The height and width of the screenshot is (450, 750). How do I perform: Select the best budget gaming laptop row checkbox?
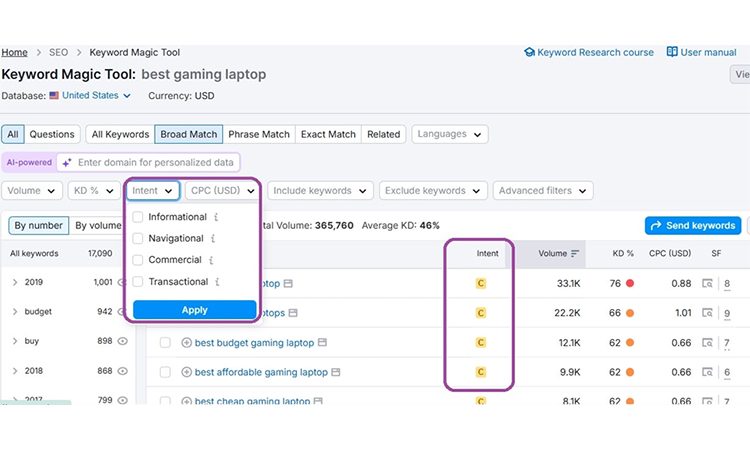(x=165, y=343)
